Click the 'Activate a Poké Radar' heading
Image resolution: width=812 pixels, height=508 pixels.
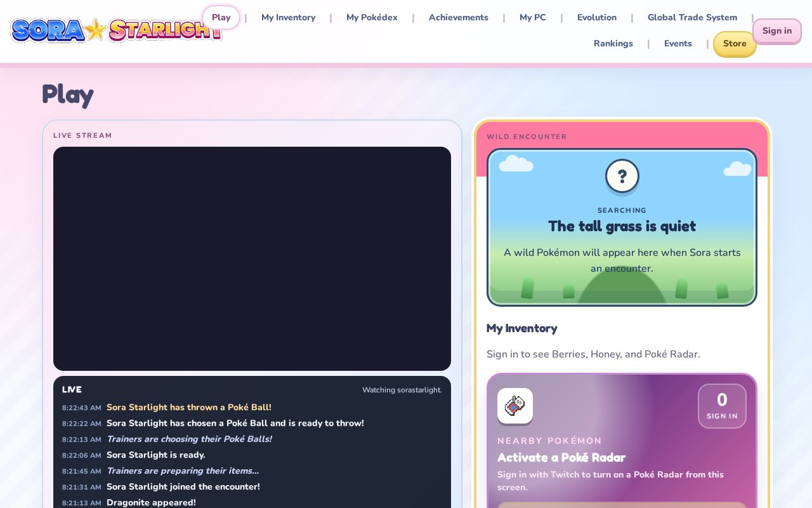click(561, 457)
